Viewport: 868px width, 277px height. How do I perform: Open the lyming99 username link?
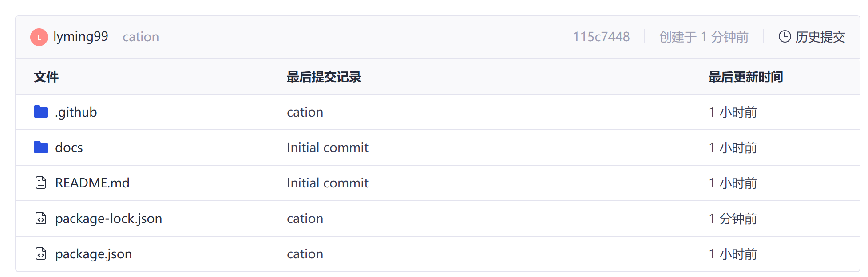point(81,36)
